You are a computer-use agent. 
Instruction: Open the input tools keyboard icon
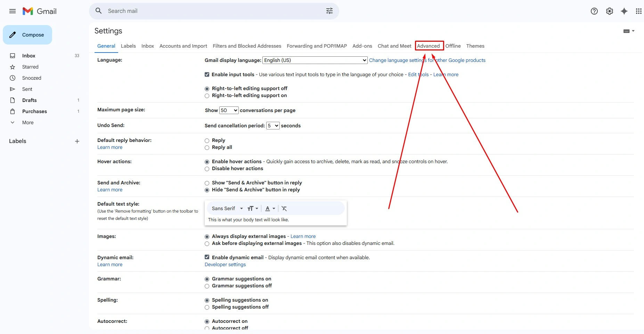point(626,31)
